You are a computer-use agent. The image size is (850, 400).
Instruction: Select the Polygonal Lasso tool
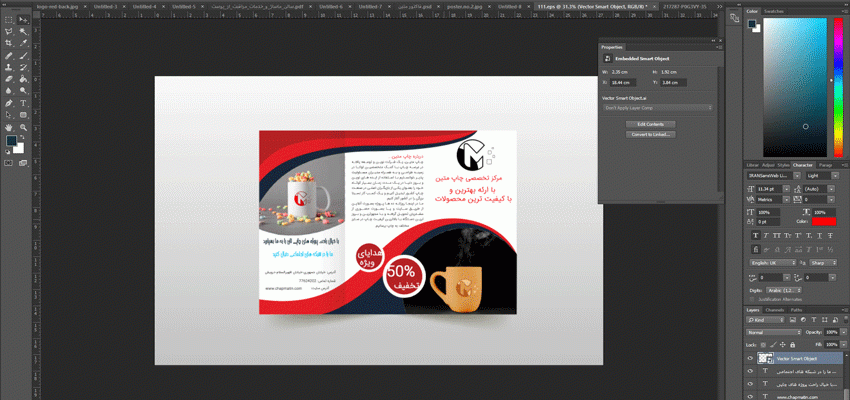(x=8, y=32)
